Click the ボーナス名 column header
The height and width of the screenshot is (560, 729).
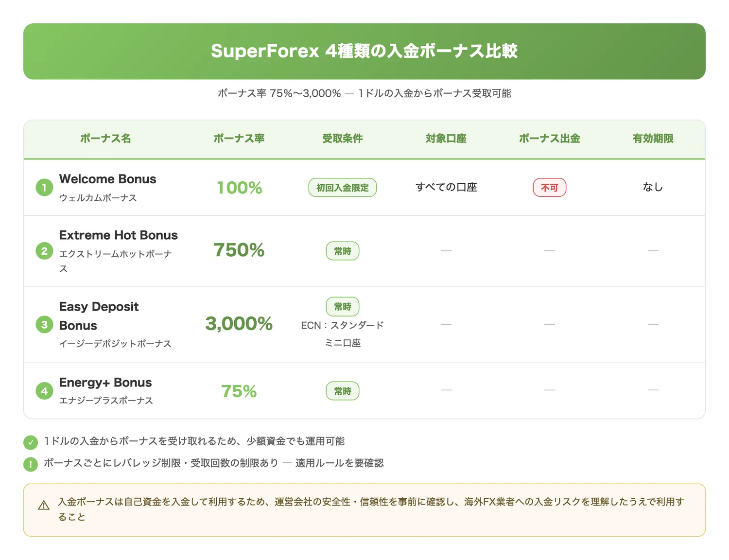pos(105,139)
